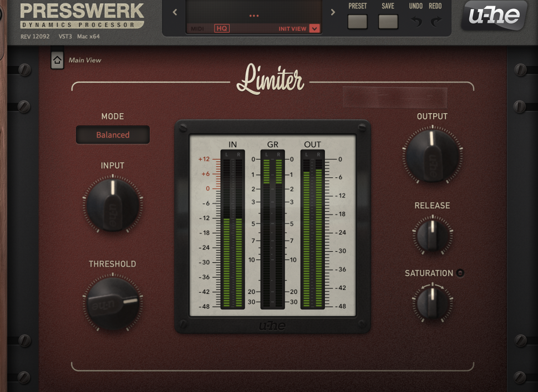
Task: Click the 'RELEASE' label
Action: point(432,206)
